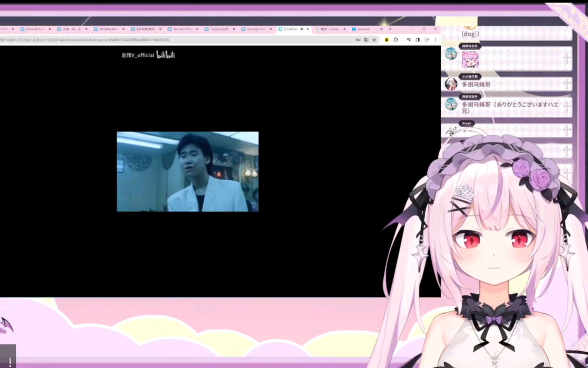Switch to the BV1mu411 tab
Viewport: 588px width, 368px height.
[35, 29]
